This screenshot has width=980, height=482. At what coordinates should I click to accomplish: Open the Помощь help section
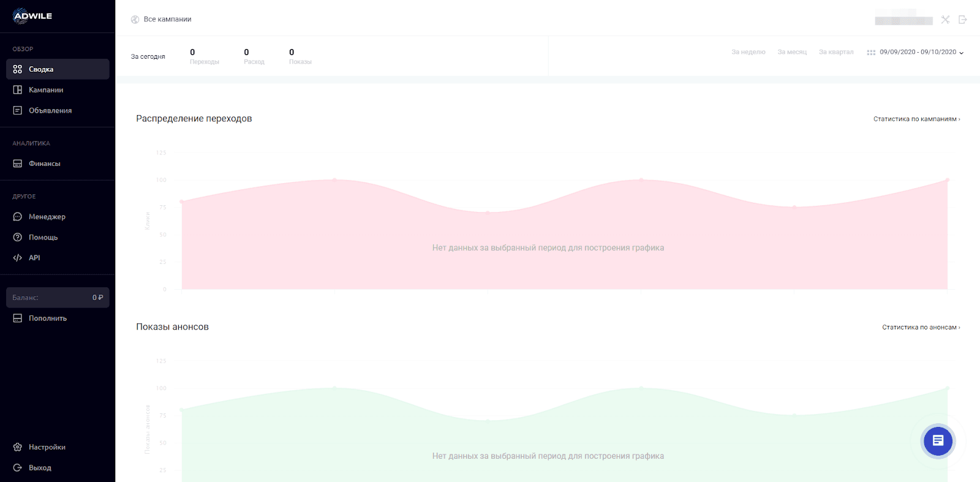(x=43, y=238)
